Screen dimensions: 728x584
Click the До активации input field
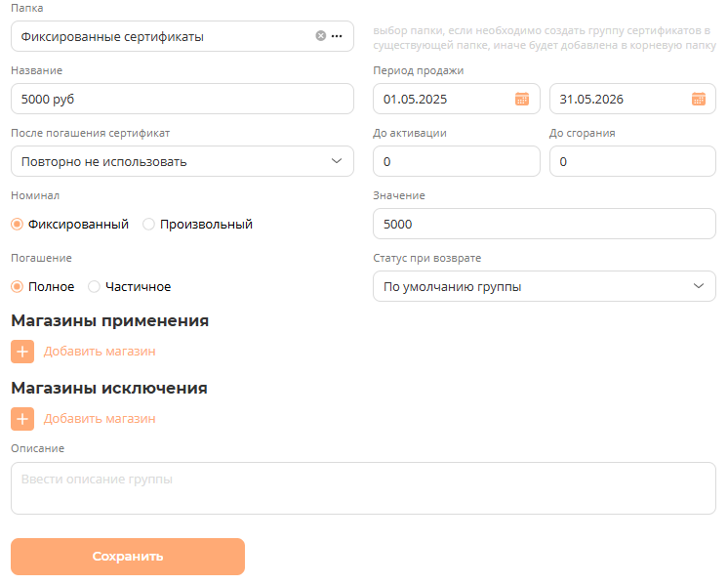(x=456, y=161)
